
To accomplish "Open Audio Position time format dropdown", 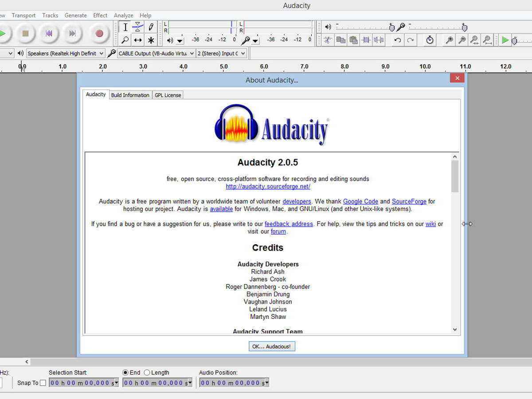I will pyautogui.click(x=267, y=383).
